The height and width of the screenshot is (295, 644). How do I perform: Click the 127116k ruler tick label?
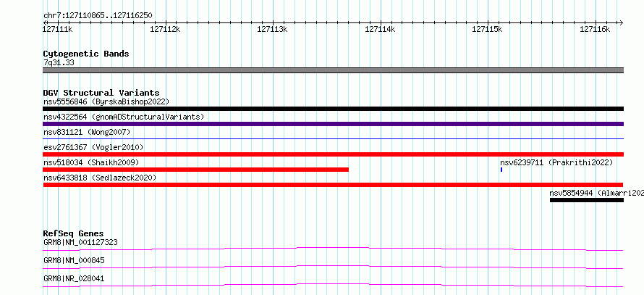pos(595,29)
